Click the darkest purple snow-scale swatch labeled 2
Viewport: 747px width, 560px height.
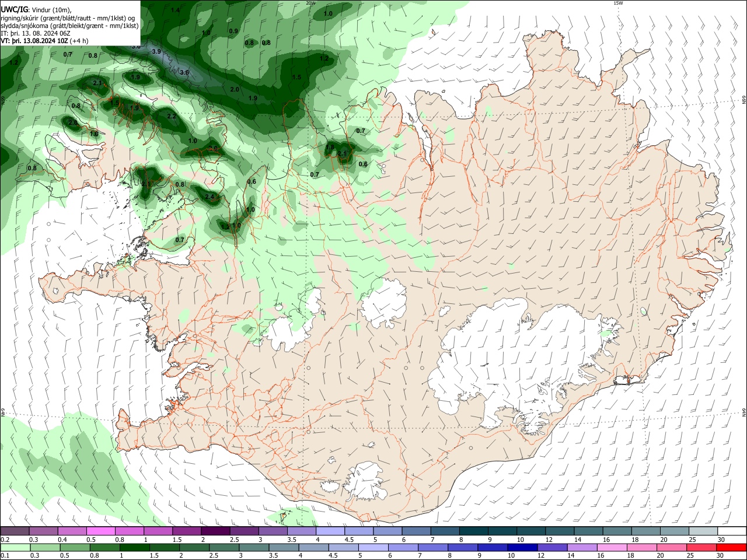(x=215, y=531)
